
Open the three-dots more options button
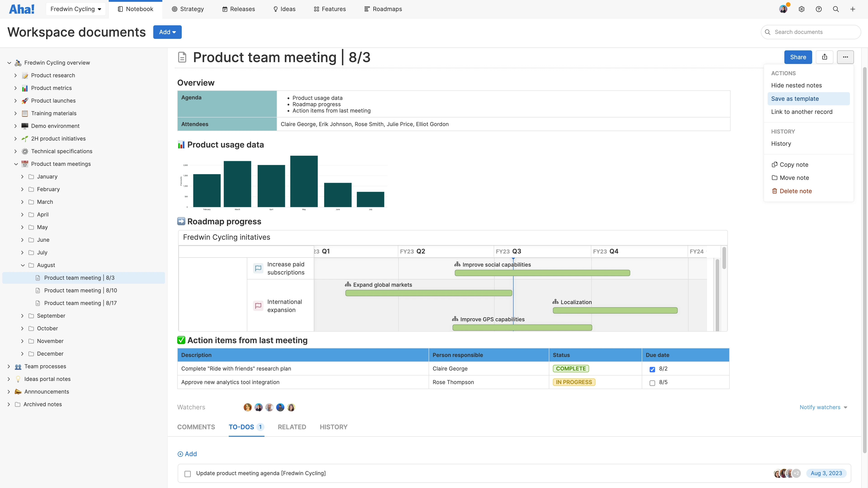(x=845, y=57)
